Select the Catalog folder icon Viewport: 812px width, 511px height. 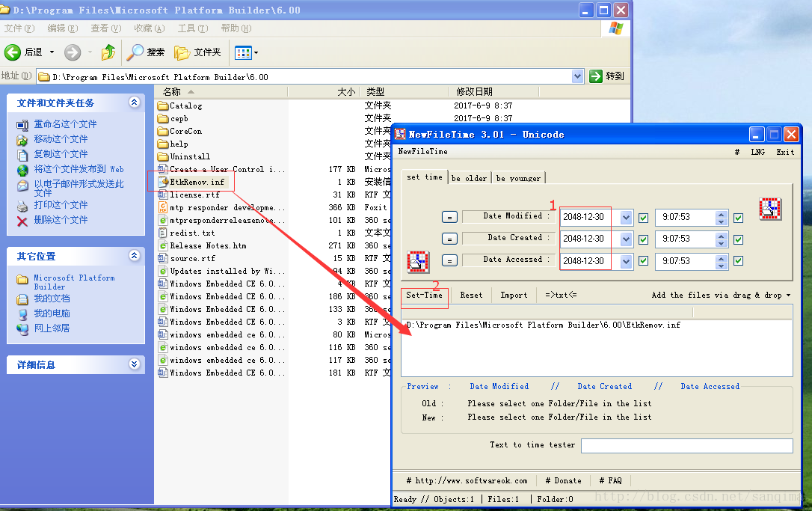pyautogui.click(x=163, y=105)
